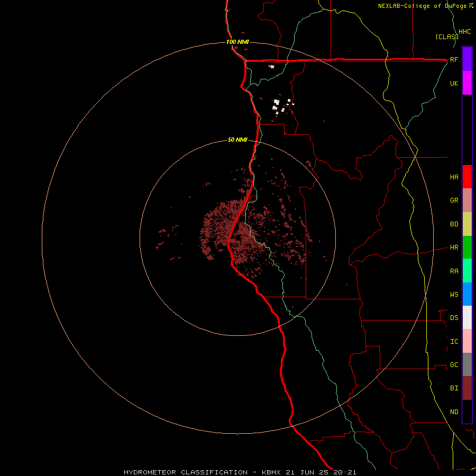Click the GR legend label
Screen dimensions: 476x476
point(454,200)
